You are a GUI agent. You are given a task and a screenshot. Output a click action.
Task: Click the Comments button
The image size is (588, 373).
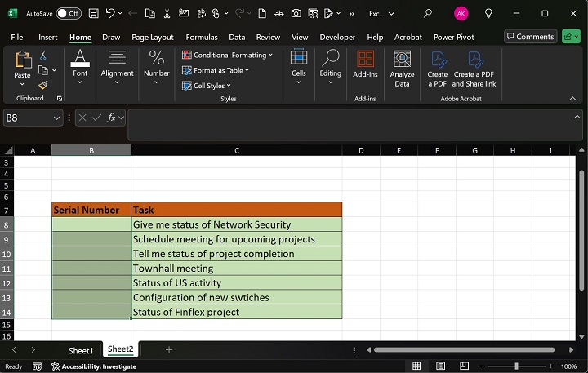530,37
